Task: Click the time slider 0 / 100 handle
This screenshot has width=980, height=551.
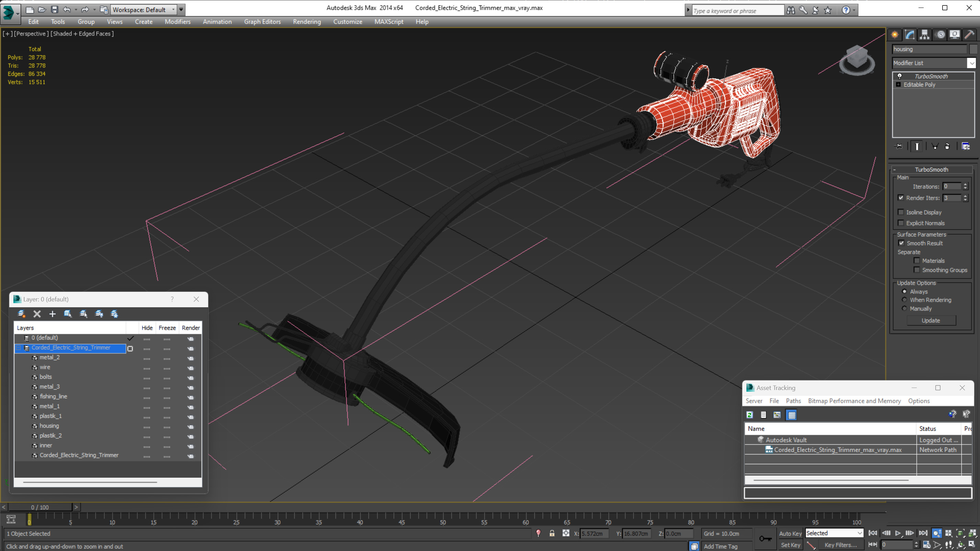Action: tap(40, 507)
